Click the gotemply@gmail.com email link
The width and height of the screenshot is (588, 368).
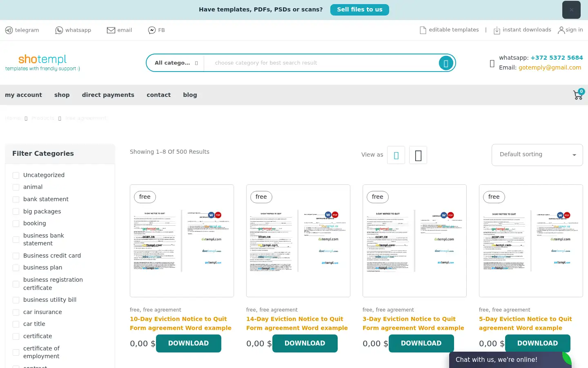(550, 67)
